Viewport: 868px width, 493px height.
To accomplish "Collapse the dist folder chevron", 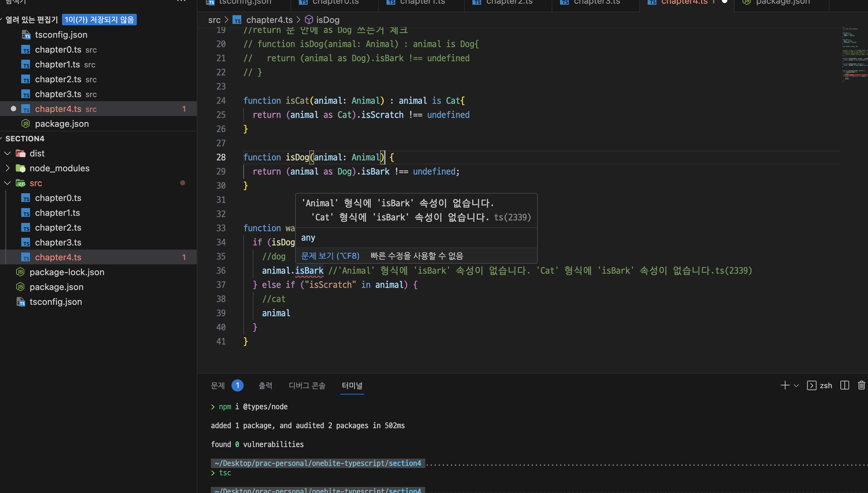I will (7, 153).
